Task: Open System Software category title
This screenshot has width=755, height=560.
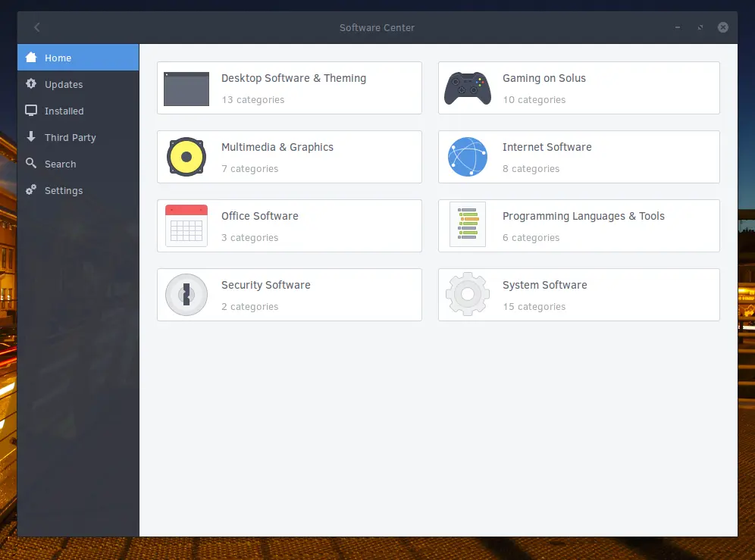Action: tap(544, 285)
